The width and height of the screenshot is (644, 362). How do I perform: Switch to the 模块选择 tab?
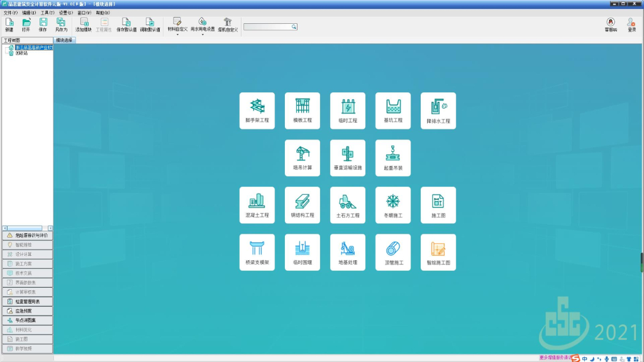(64, 40)
